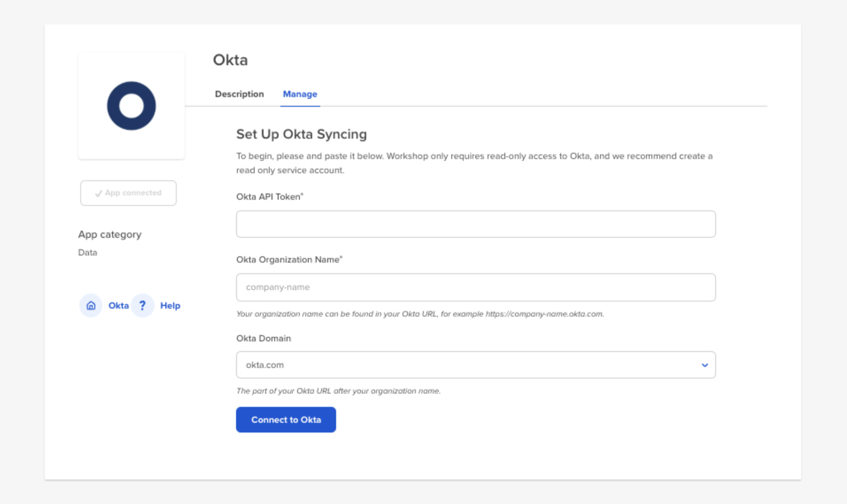Click the Okta logo thumbnail
Image resolution: width=847 pixels, height=504 pixels.
[x=131, y=106]
